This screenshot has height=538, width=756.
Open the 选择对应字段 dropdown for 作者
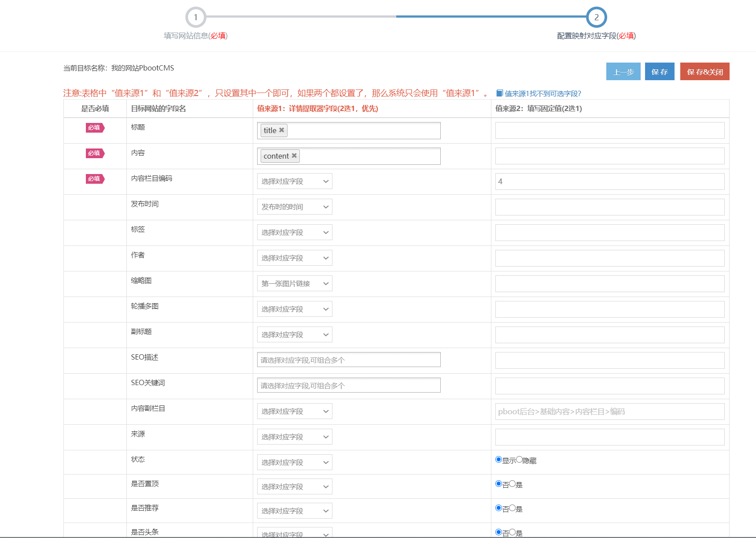pyautogui.click(x=294, y=257)
